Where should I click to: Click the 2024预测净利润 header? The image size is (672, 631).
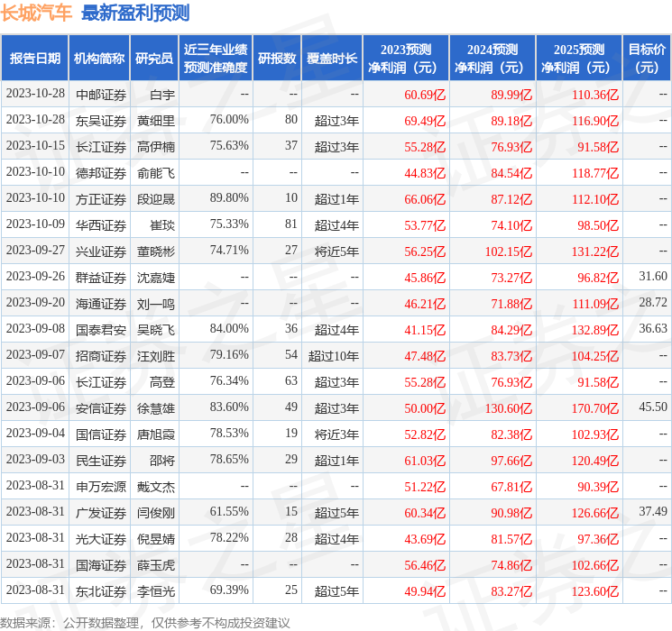pos(492,59)
